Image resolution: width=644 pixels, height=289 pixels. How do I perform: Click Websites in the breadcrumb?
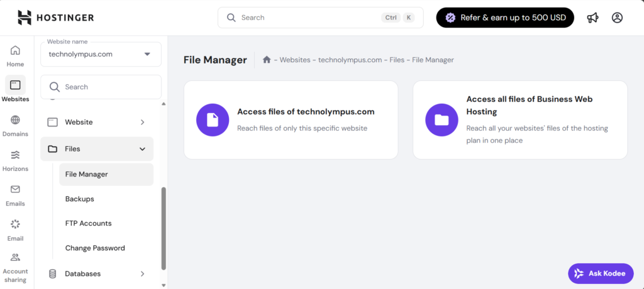[295, 60]
